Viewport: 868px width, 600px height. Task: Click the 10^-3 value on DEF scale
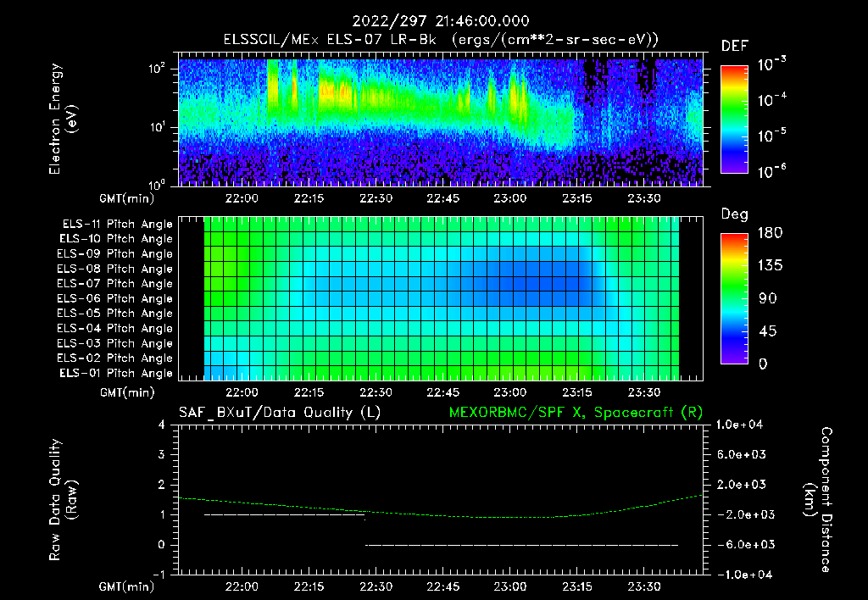click(x=772, y=64)
